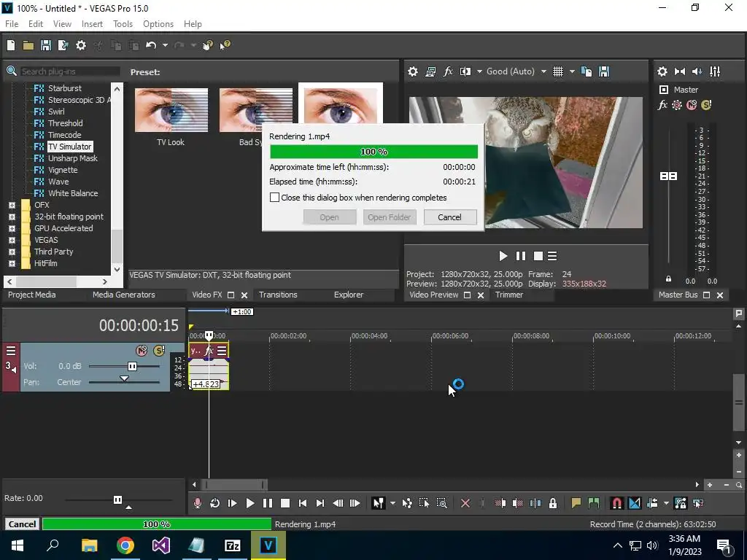
Task: Toggle Mute on audio track 3
Action: point(142,351)
